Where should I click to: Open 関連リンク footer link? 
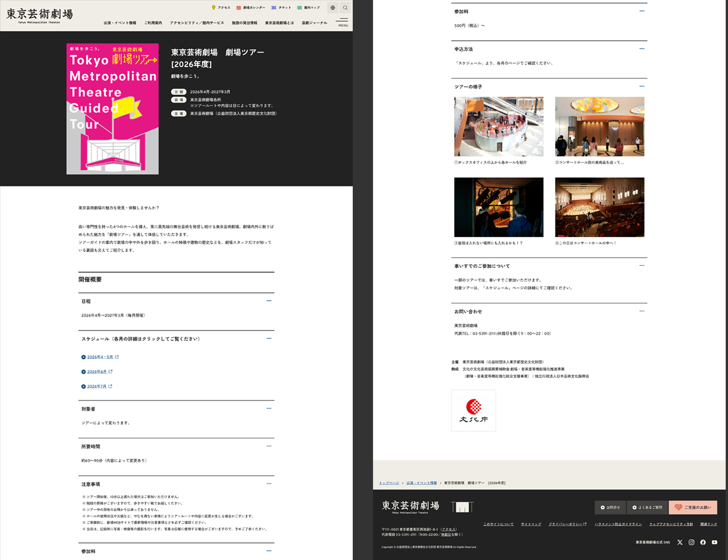tap(708, 524)
